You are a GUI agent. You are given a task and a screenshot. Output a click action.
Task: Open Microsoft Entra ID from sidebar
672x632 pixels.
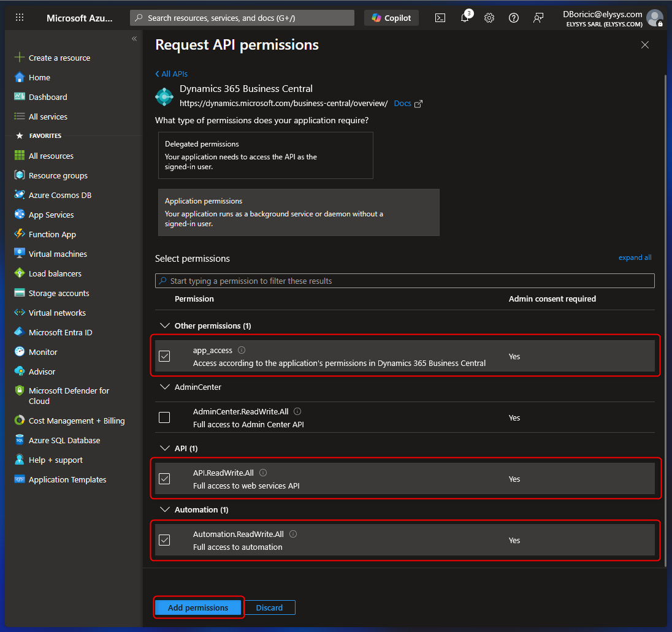(60, 332)
